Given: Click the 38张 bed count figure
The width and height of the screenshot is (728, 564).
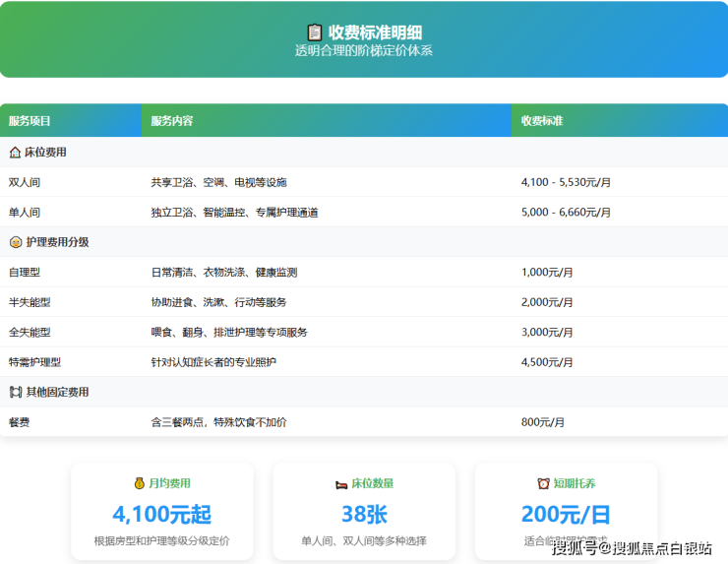Looking at the screenshot, I should pyautogui.click(x=364, y=514).
